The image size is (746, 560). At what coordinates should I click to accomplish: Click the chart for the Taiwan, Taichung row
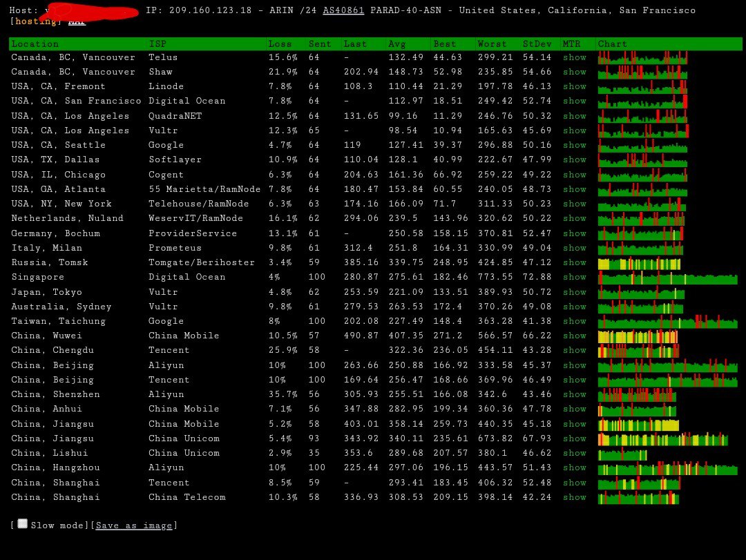(667, 322)
